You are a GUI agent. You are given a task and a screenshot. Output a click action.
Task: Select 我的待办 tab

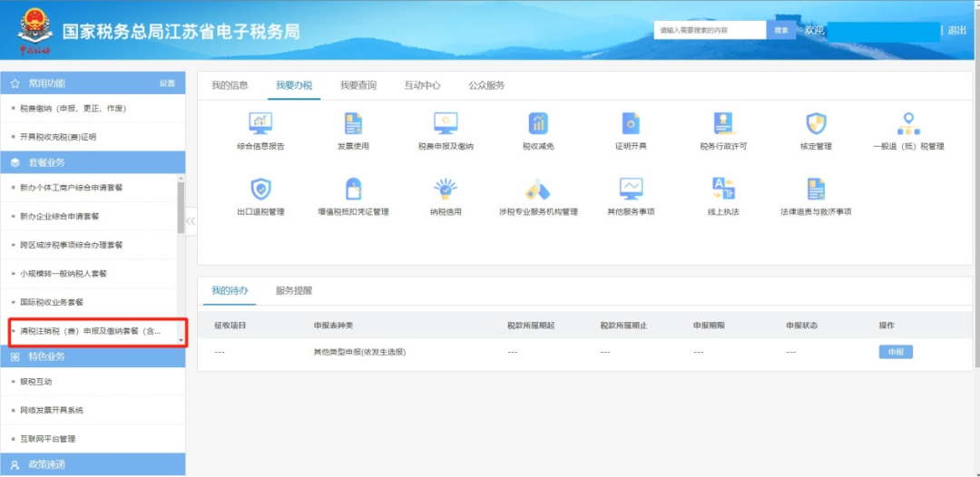pyautogui.click(x=230, y=290)
